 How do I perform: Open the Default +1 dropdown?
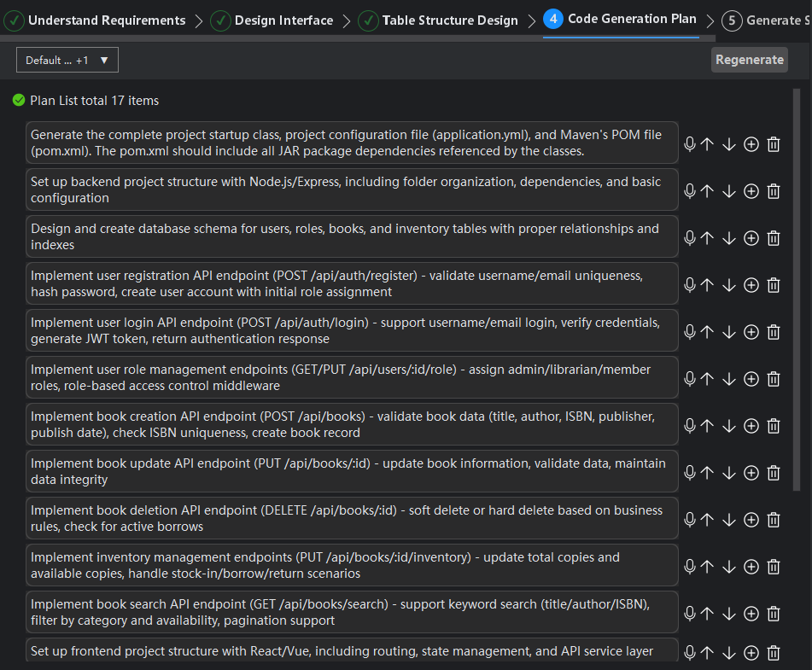coord(67,60)
